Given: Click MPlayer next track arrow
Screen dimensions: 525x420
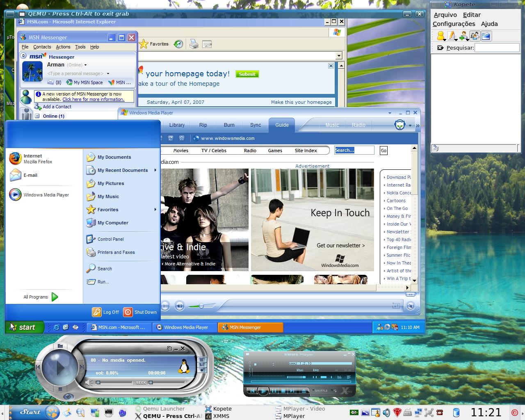Looking at the screenshot, I should coord(81,367).
